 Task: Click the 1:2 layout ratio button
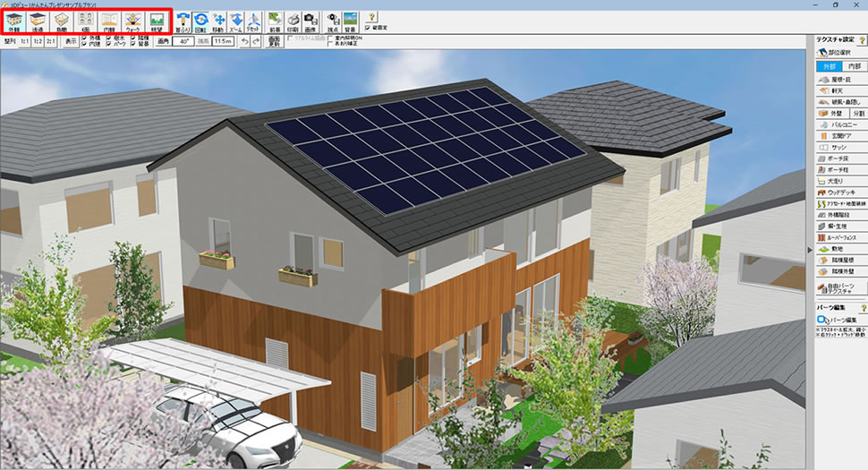point(38,41)
